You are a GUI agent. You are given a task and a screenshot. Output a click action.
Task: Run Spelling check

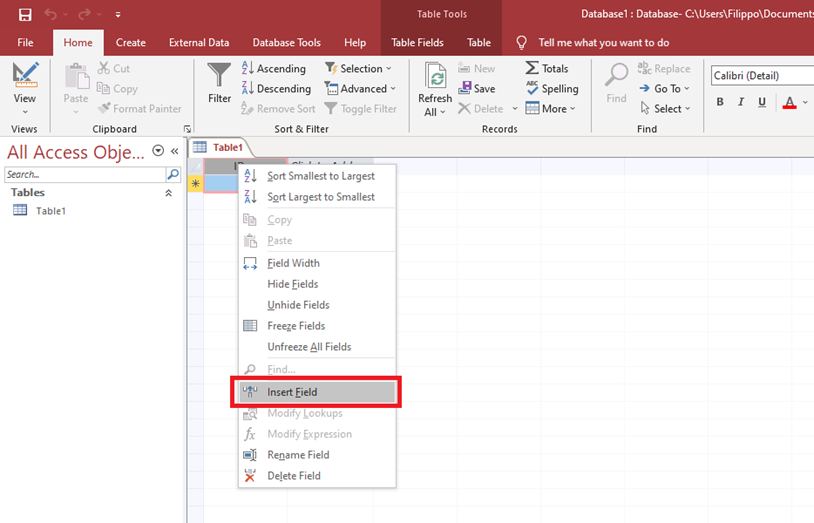pos(552,89)
